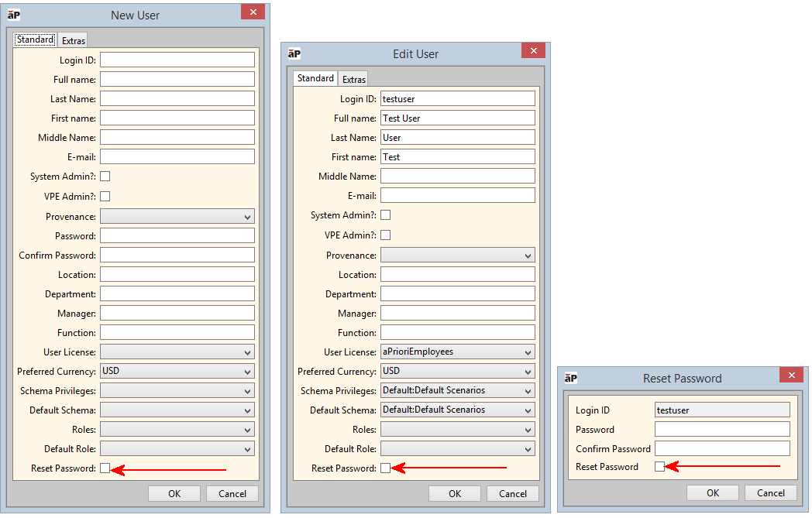
Task: Toggle Reset Password checkbox in New User dialog
Action: pos(105,468)
